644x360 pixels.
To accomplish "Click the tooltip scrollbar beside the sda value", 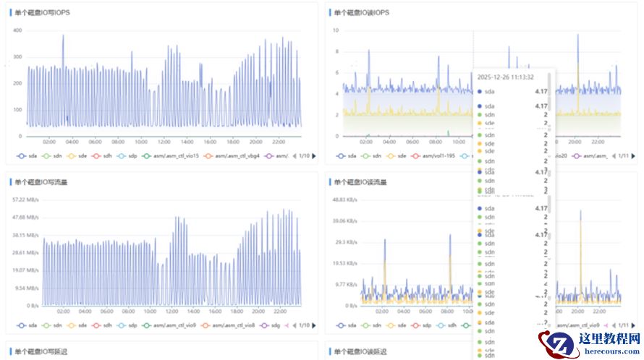I will coord(549,92).
